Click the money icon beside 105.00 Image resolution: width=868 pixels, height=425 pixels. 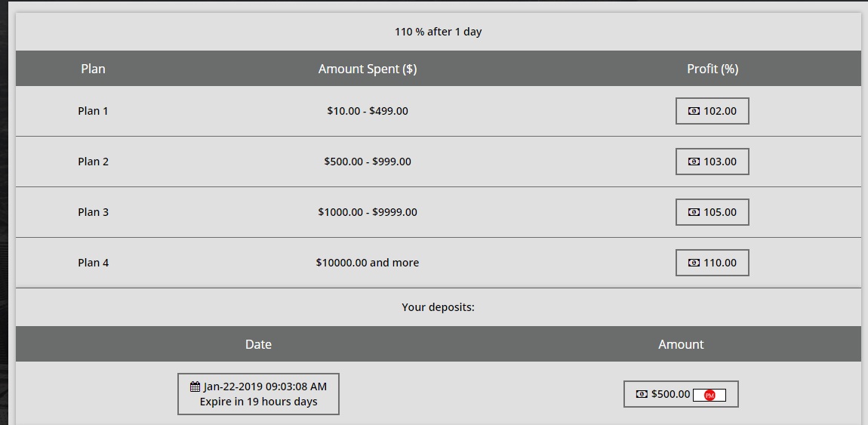pos(694,212)
